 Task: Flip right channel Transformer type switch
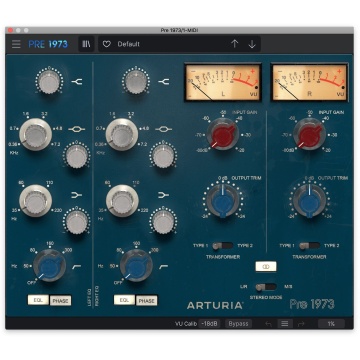point(309,246)
